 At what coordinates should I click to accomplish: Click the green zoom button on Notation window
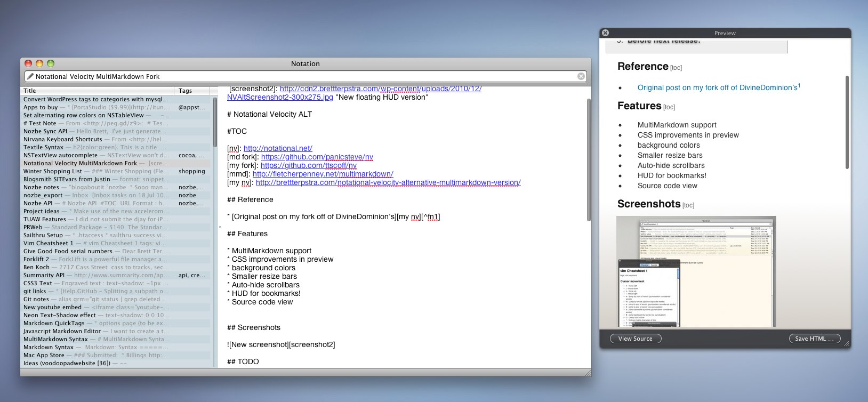click(51, 63)
